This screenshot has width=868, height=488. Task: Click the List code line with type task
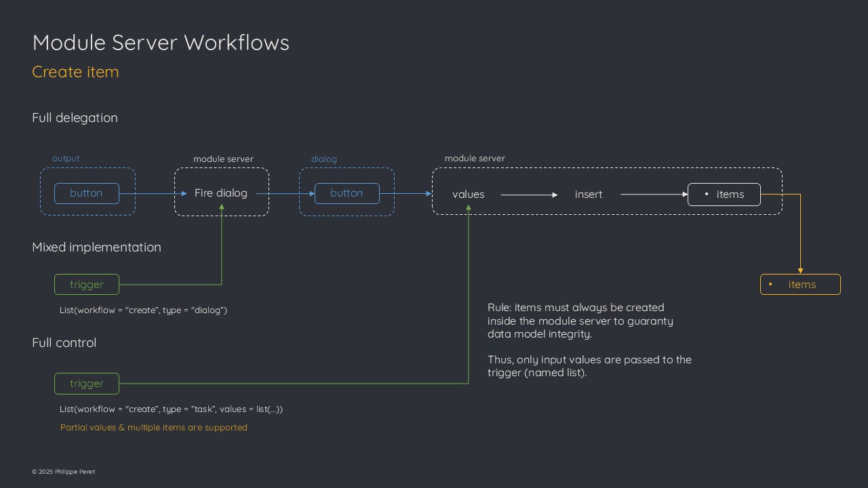[x=171, y=409]
